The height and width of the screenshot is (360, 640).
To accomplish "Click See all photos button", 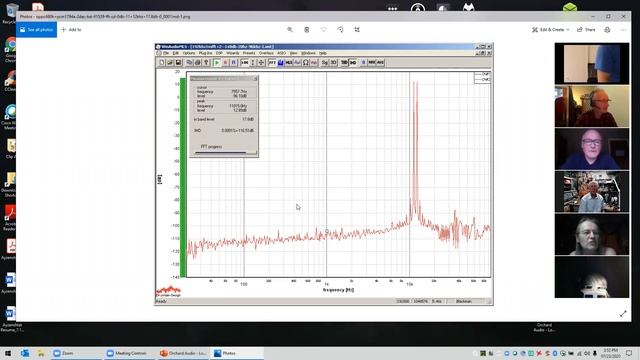I will click(36, 30).
